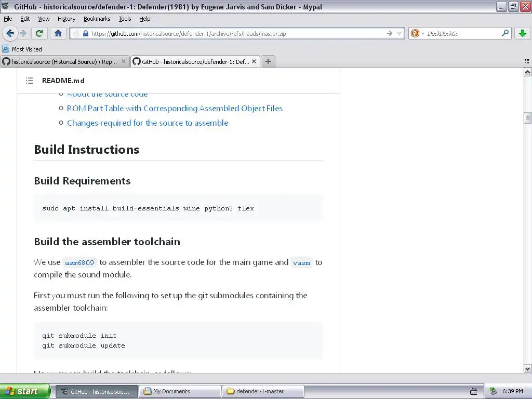Open the File menu

[8, 19]
